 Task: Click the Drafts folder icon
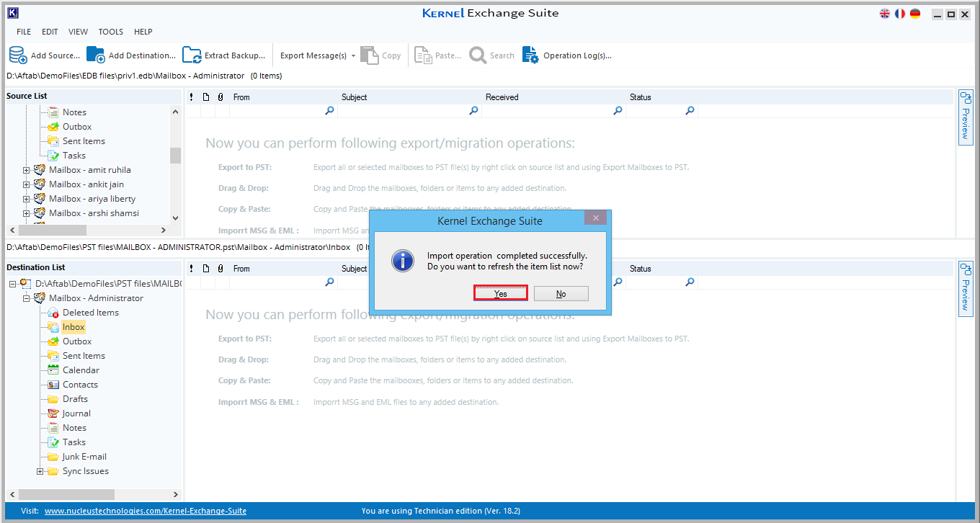[53, 398]
